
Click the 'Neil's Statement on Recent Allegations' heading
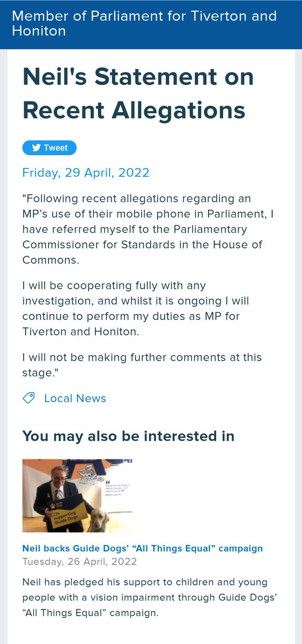pos(138,94)
